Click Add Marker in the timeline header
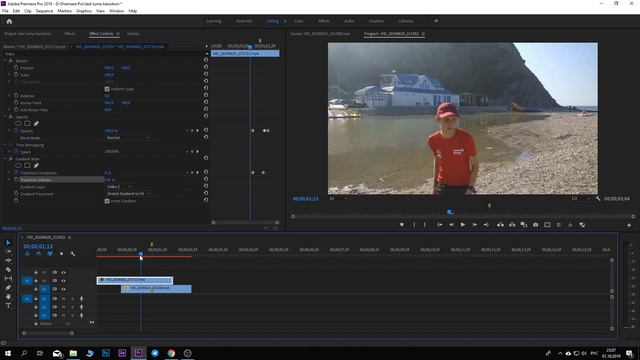The height and width of the screenshot is (360, 640). pos(61,254)
